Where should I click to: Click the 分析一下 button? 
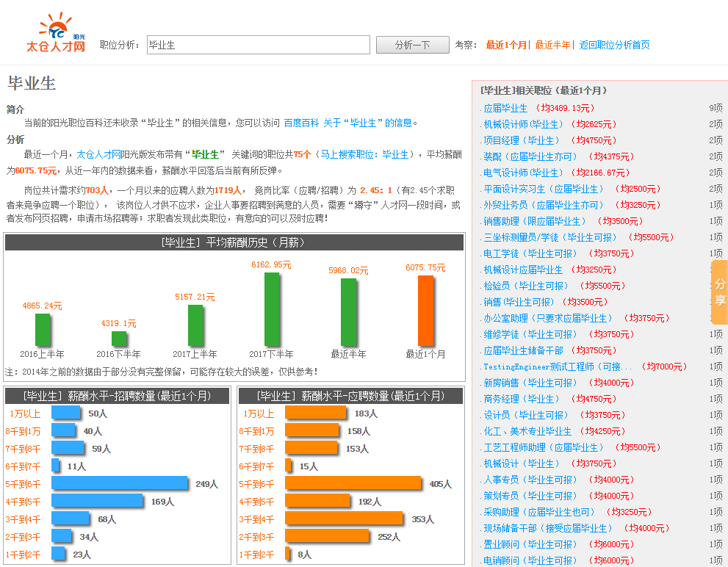click(413, 44)
